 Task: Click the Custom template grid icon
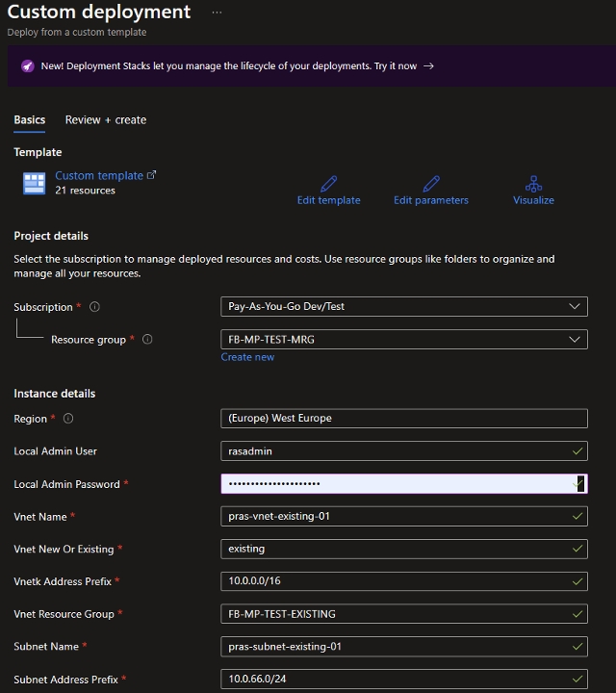click(34, 183)
